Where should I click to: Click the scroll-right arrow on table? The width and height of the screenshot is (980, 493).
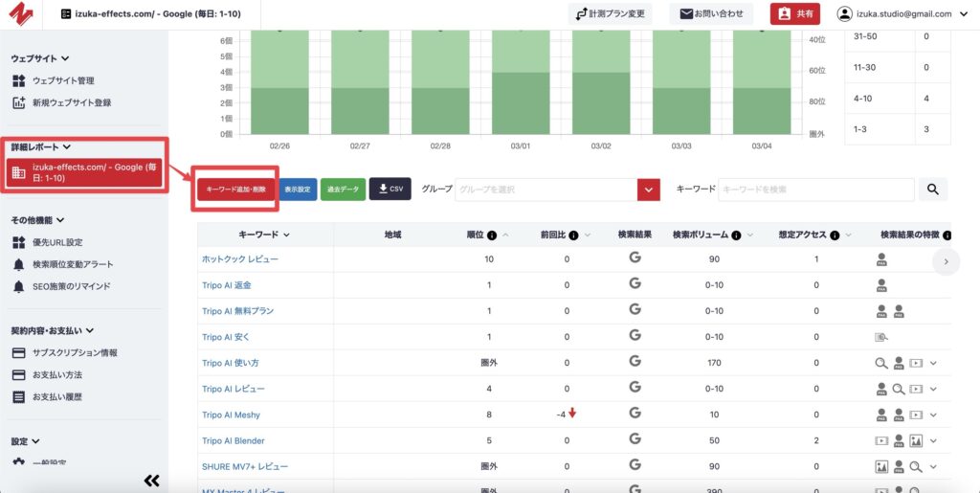click(x=946, y=260)
